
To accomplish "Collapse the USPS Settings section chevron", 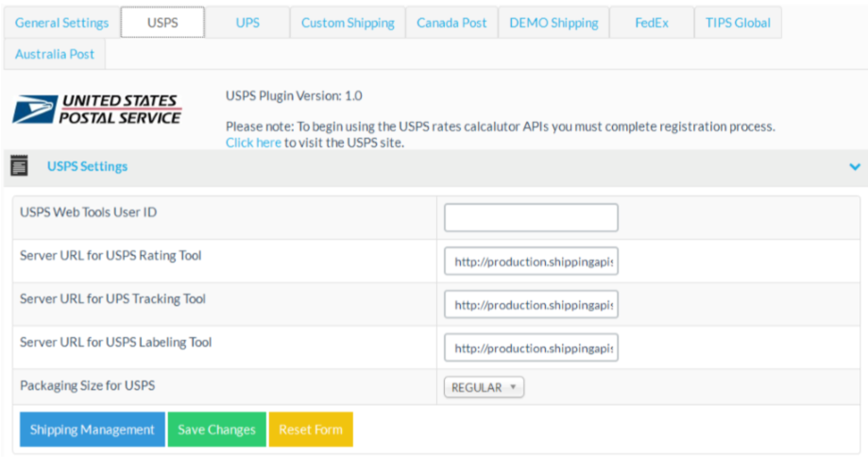I will (854, 166).
